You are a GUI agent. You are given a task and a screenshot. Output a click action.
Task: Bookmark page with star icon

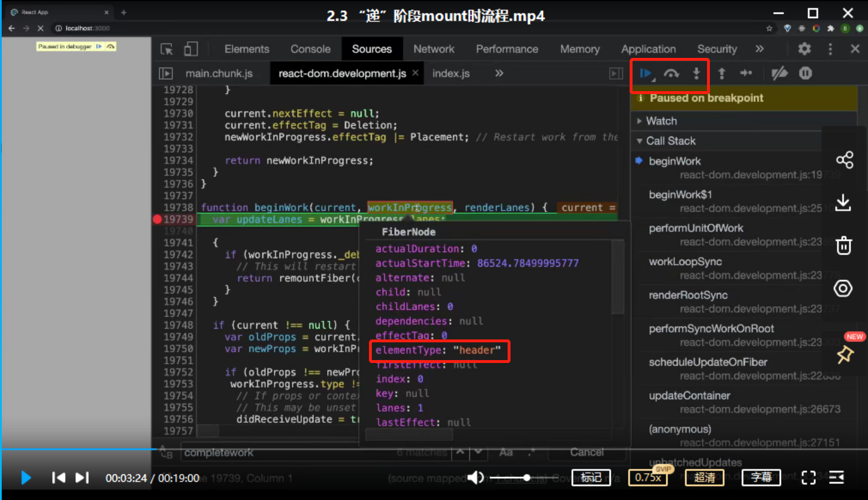click(769, 28)
